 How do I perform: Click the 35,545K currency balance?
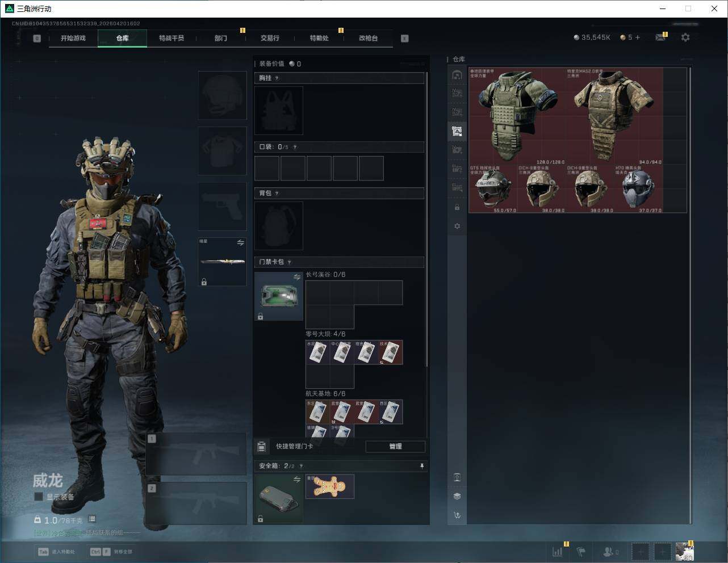point(592,37)
